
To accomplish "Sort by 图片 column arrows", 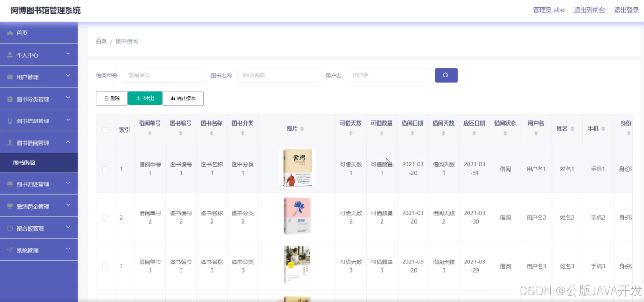I will coord(302,129).
